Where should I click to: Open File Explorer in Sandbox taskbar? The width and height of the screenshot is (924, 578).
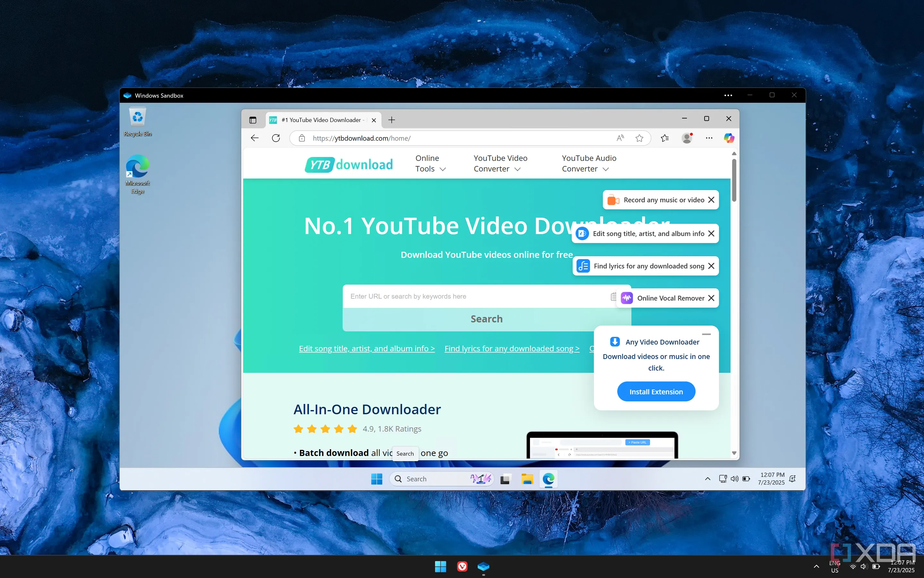coord(527,479)
